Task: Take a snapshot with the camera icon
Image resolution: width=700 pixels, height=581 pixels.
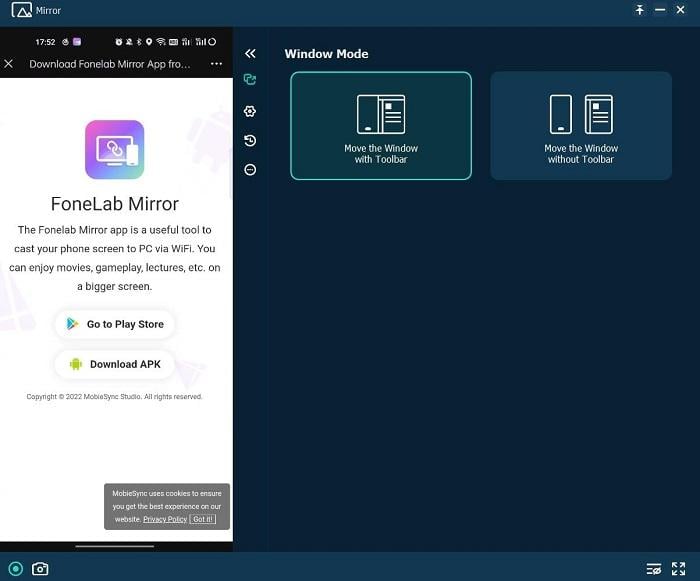Action: tap(40, 568)
